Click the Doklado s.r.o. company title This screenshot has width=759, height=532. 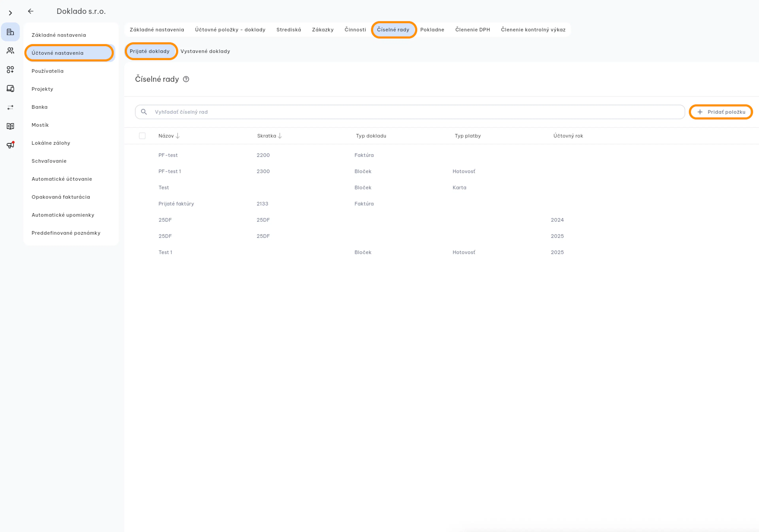click(81, 11)
